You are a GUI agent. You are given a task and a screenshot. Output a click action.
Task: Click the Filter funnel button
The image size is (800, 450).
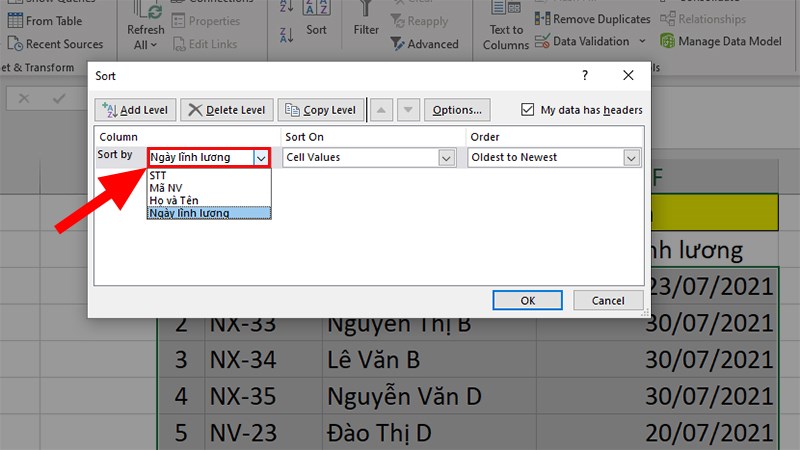[366, 20]
